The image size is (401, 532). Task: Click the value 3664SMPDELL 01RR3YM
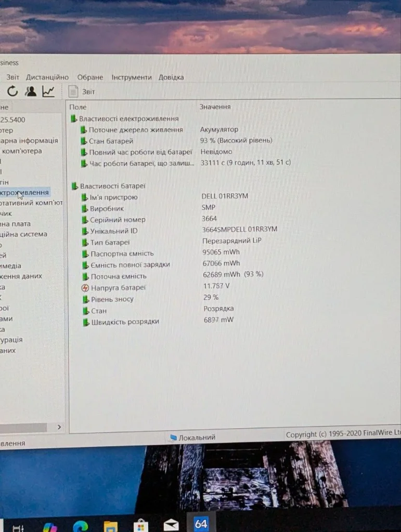coord(240,229)
